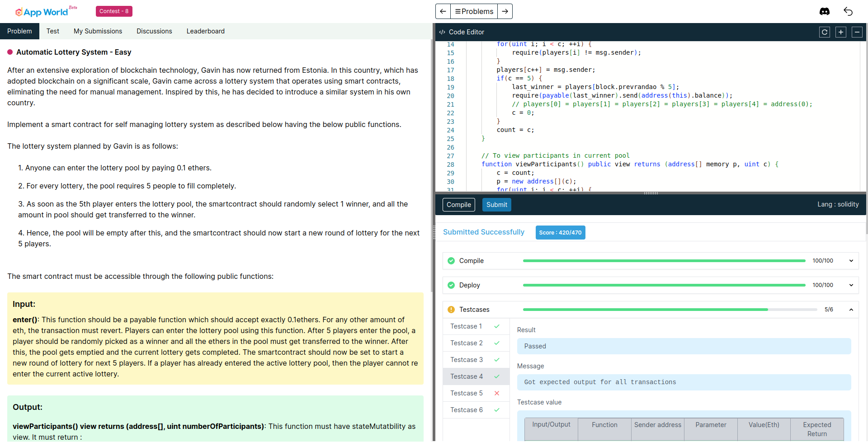Viewport: 868px width, 442px height.
Task: Collapse the Testcases section
Action: [x=851, y=310]
